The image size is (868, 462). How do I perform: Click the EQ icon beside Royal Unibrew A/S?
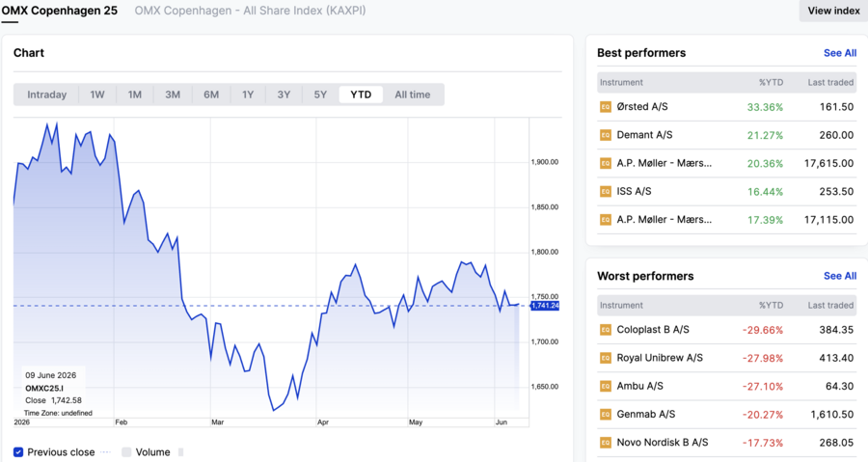pos(606,358)
